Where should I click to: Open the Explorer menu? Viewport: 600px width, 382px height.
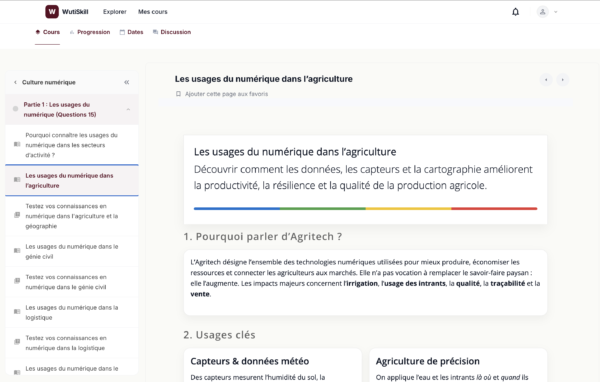[114, 12]
